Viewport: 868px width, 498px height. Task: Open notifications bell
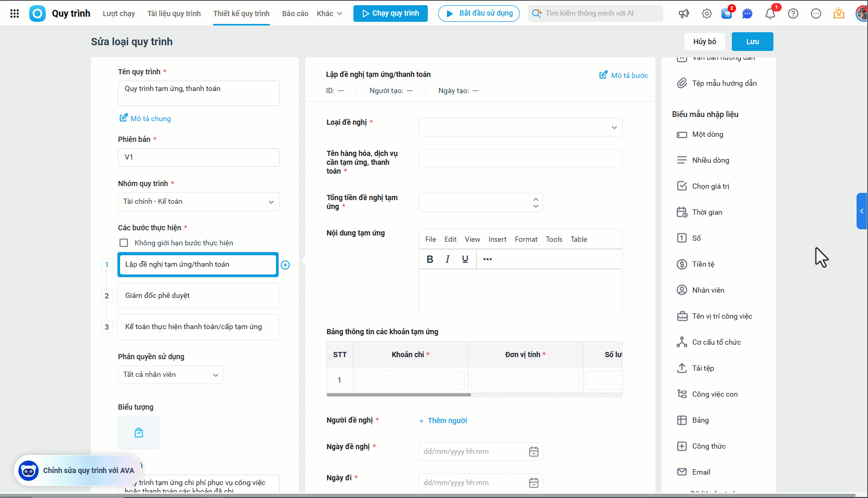(x=770, y=14)
